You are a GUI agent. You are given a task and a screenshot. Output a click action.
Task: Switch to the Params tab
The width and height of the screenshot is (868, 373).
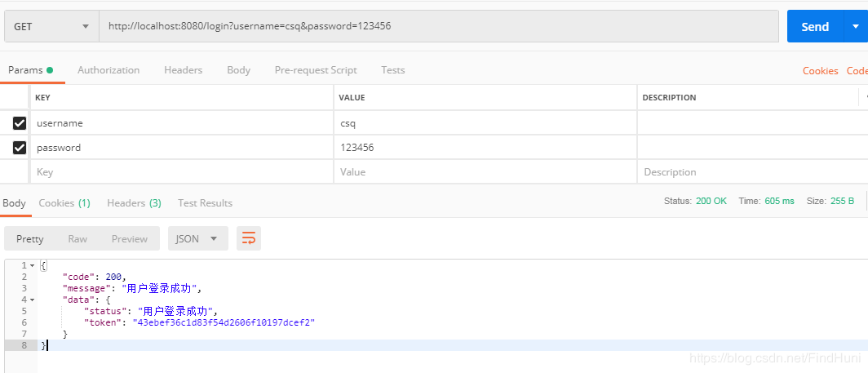pos(30,70)
